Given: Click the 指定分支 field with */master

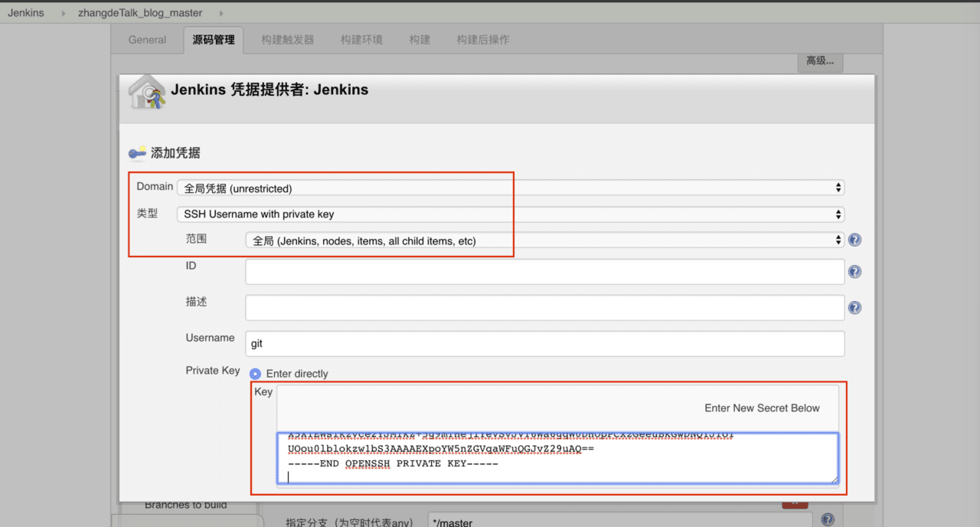Looking at the screenshot, I should click(620, 521).
